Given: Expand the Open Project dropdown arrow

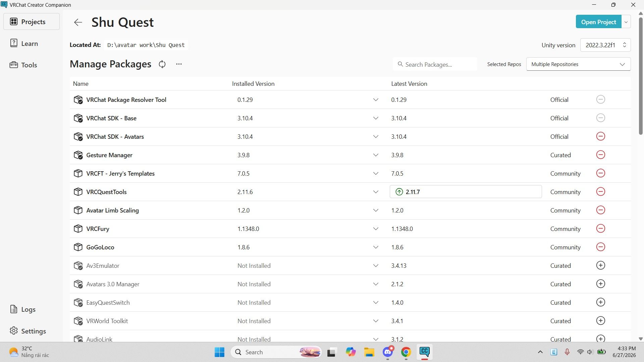Looking at the screenshot, I should pyautogui.click(x=626, y=22).
